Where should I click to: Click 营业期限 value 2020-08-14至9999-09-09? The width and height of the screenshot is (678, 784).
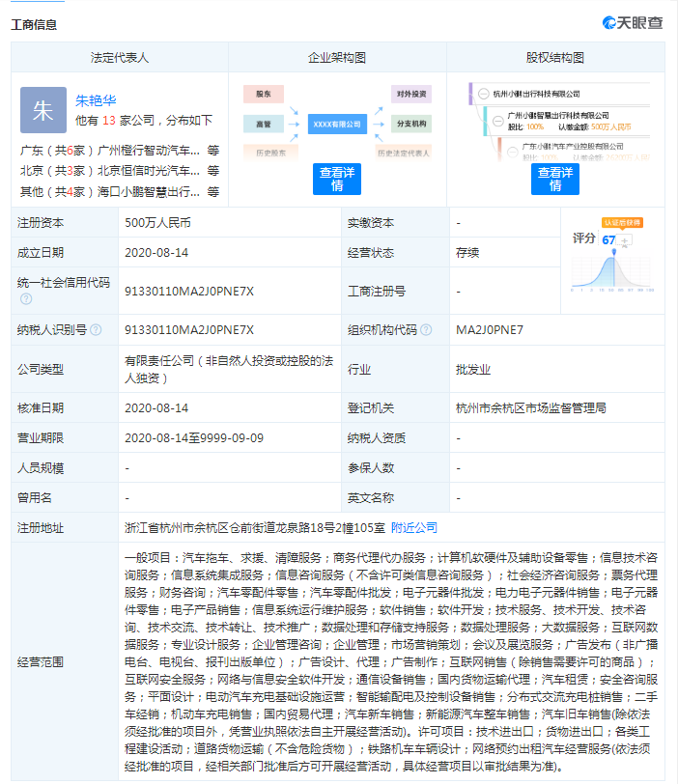tap(194, 438)
